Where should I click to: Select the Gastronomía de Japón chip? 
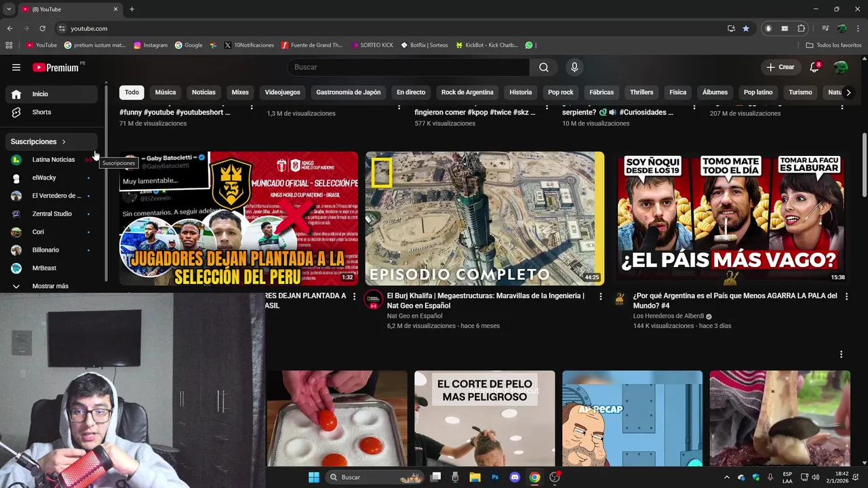[x=349, y=92]
